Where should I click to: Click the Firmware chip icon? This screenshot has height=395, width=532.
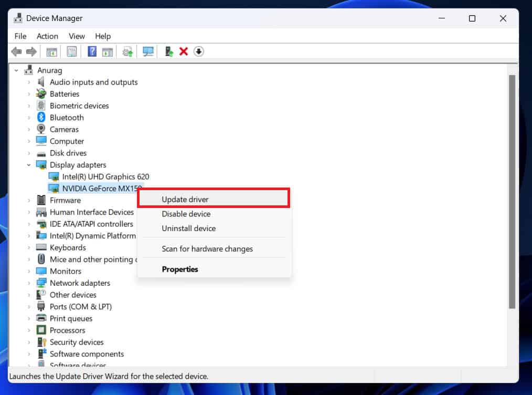pyautogui.click(x=41, y=200)
